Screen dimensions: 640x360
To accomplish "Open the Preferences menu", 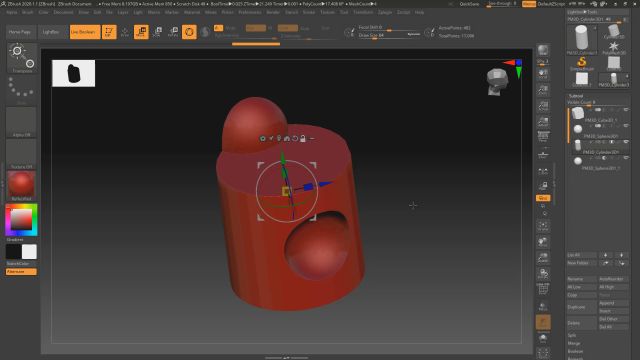I will pos(250,12).
